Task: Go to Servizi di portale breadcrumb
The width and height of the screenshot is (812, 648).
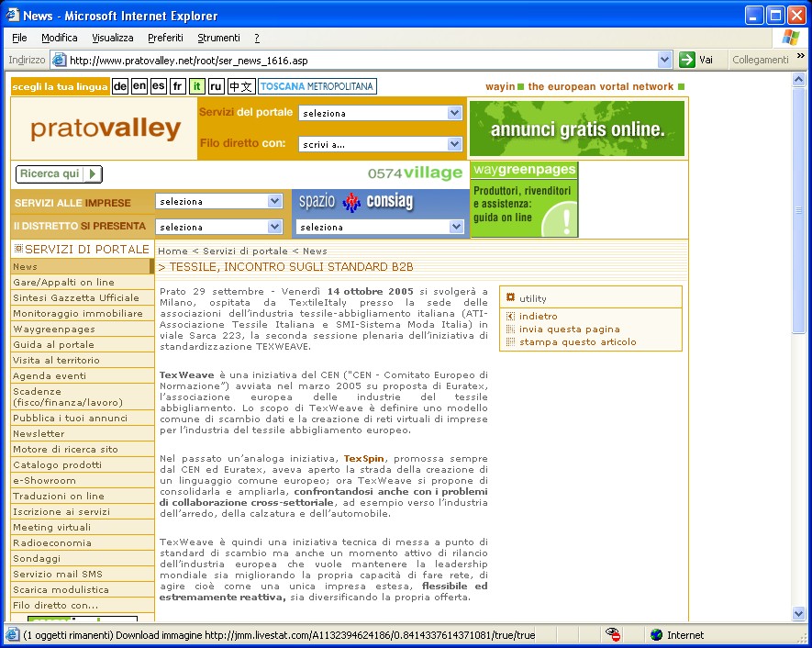Action: point(245,251)
